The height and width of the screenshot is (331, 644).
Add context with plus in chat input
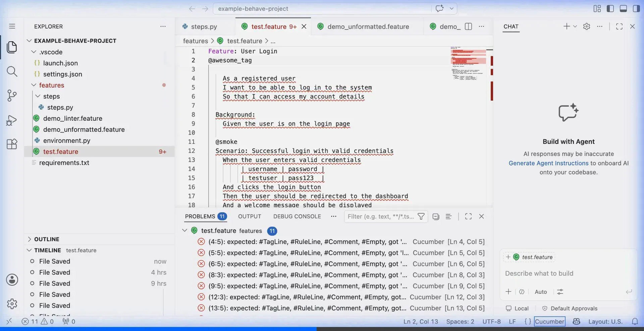click(x=508, y=292)
